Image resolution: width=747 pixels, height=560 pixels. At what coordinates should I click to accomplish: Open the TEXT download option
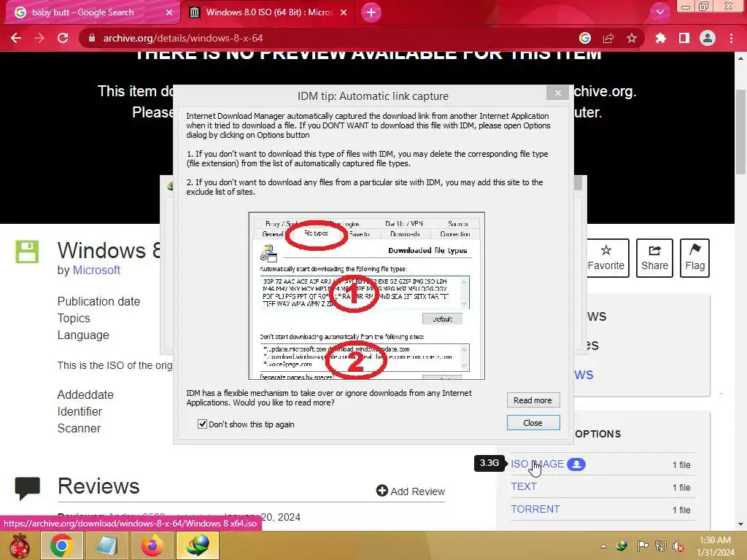(x=524, y=486)
